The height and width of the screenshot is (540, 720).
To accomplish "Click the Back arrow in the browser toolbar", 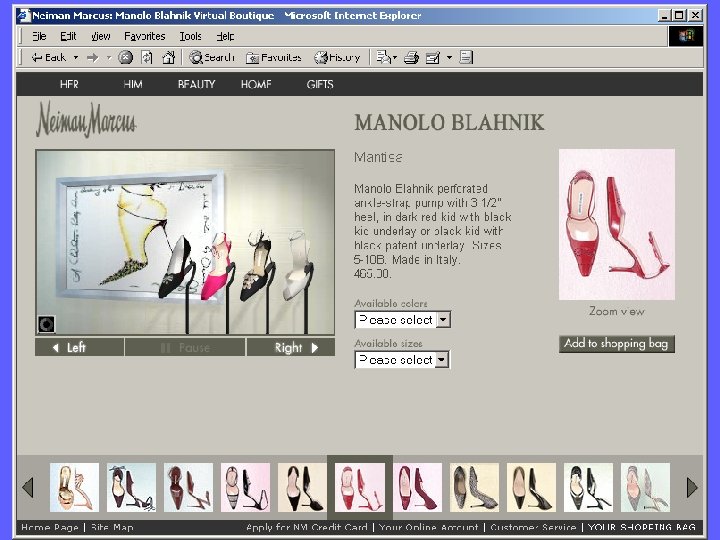I will 48,57.
